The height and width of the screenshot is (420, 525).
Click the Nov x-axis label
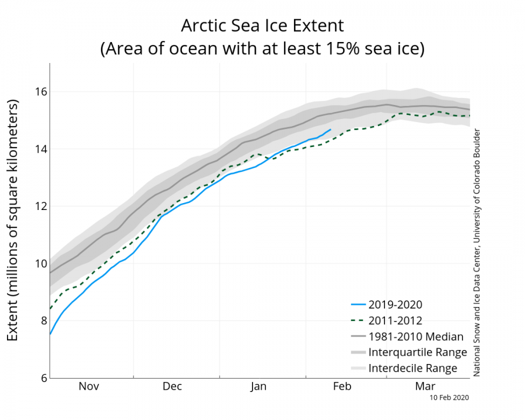[x=89, y=386]
